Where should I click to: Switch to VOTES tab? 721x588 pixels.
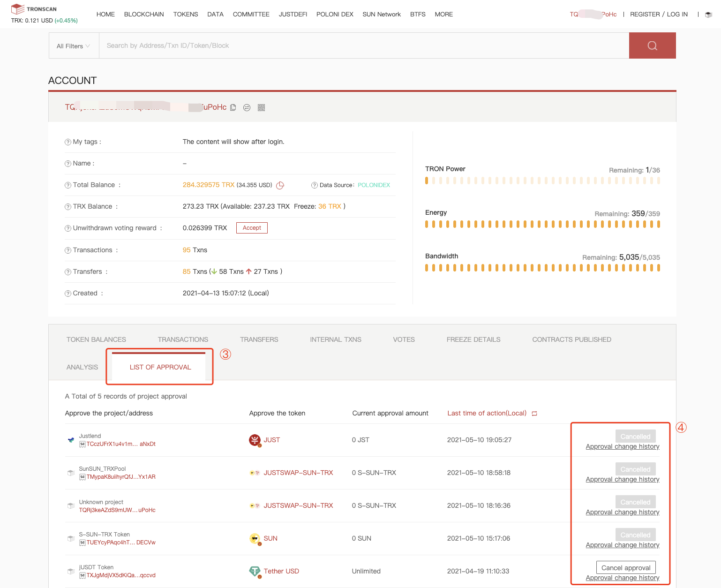pos(404,339)
